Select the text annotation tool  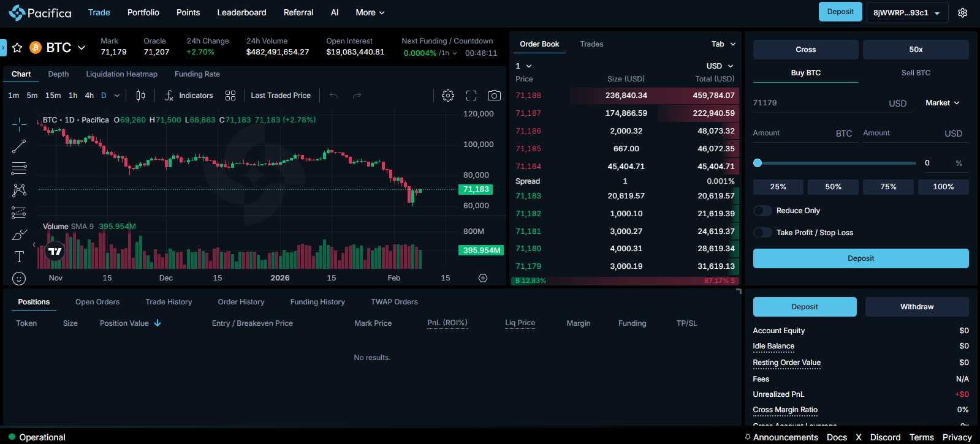(x=19, y=257)
